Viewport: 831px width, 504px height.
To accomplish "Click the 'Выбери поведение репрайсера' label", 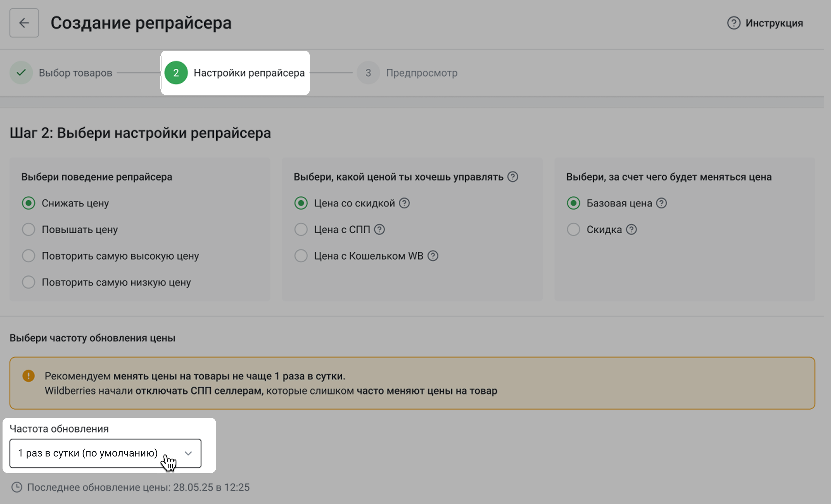I will 97,177.
